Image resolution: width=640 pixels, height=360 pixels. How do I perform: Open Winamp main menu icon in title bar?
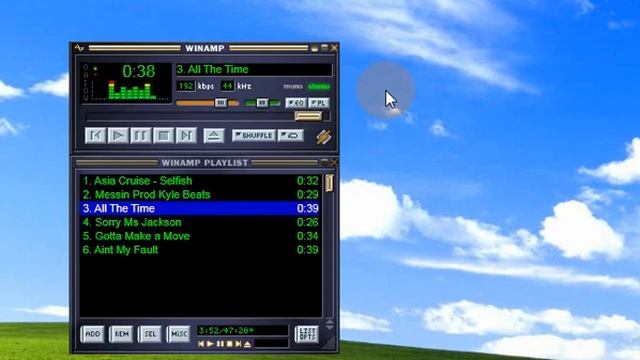pos(79,48)
